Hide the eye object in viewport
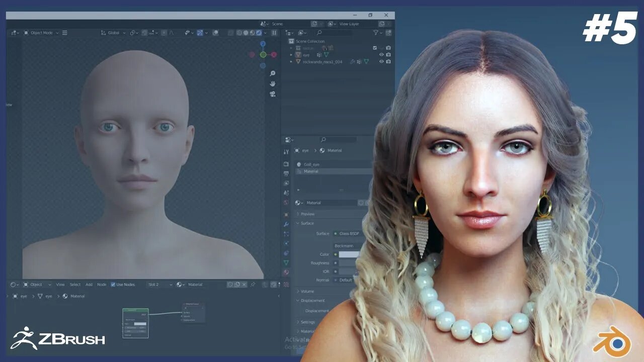644x362 pixels. click(381, 55)
